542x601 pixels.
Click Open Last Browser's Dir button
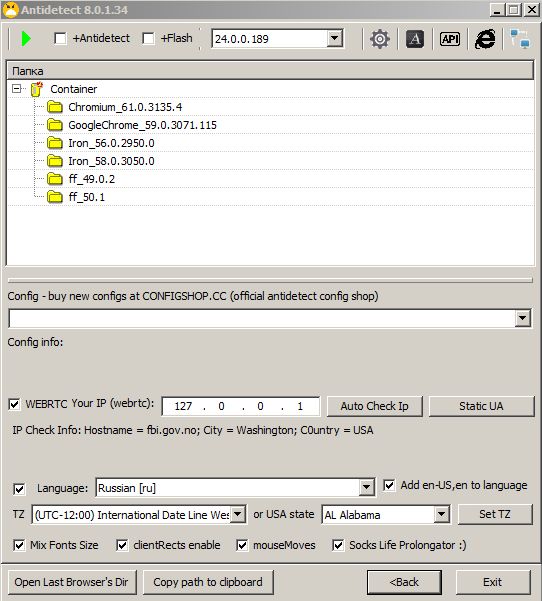point(71,582)
